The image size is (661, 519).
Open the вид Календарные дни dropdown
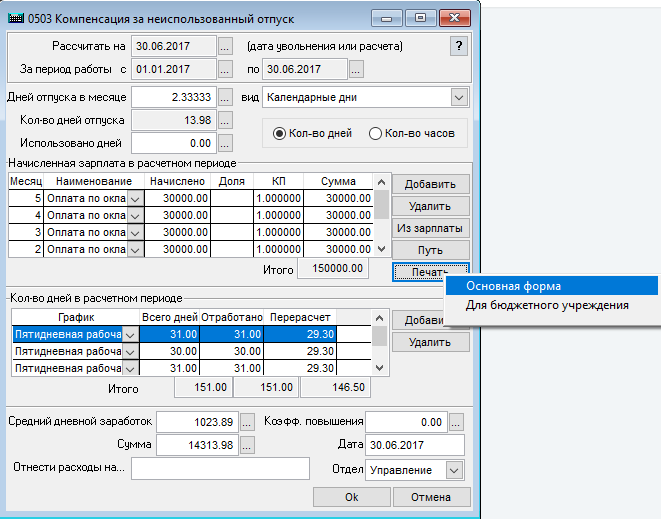tap(459, 97)
